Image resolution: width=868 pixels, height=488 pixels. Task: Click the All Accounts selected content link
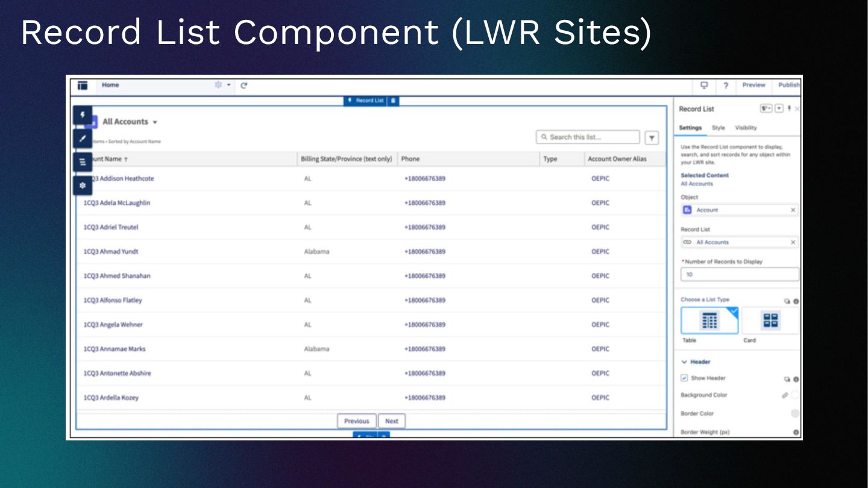pyautogui.click(x=697, y=184)
